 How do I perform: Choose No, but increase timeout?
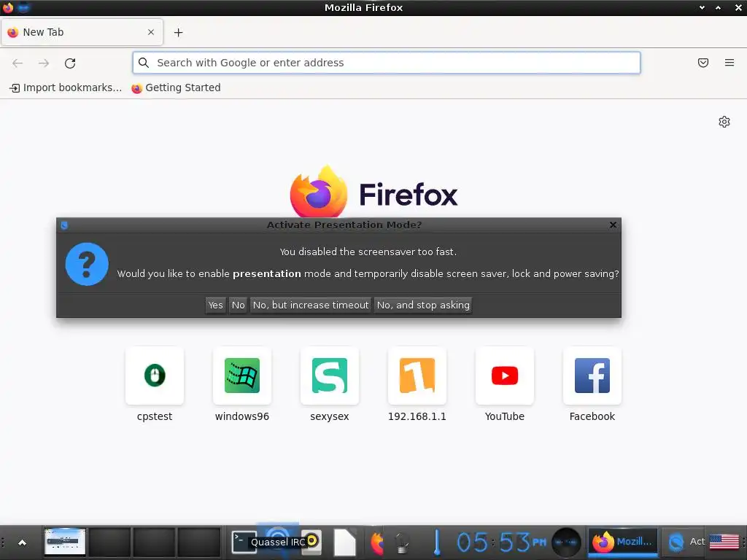point(311,305)
